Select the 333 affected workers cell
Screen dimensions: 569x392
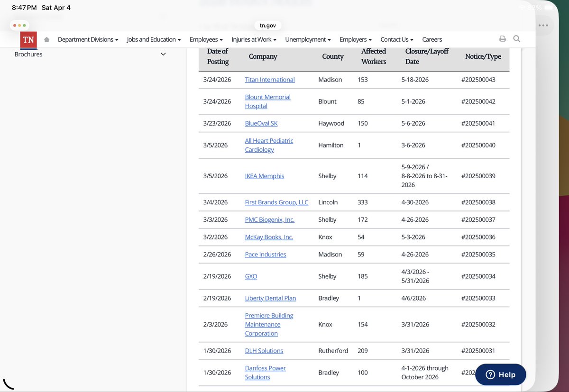[x=363, y=202]
